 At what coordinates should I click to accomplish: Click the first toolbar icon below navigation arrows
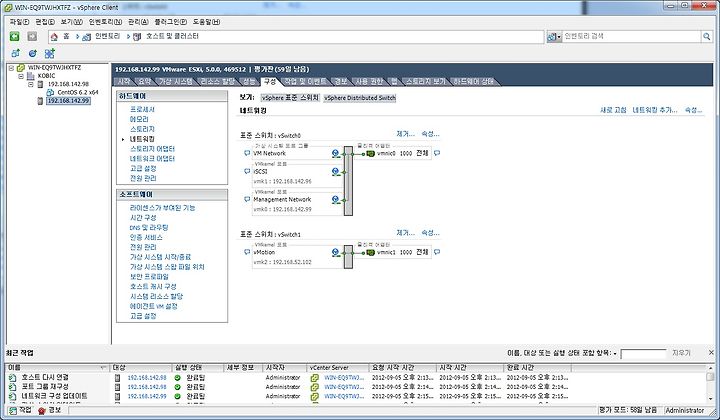point(16,53)
